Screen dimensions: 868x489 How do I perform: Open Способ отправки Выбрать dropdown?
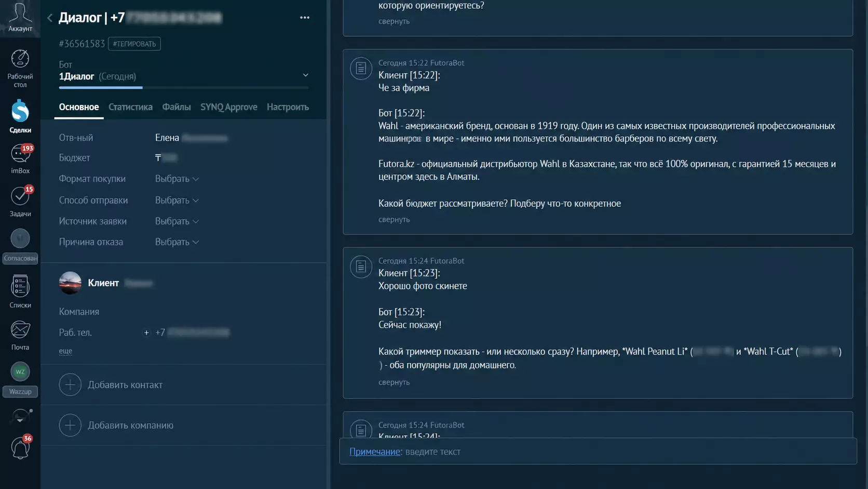(177, 200)
